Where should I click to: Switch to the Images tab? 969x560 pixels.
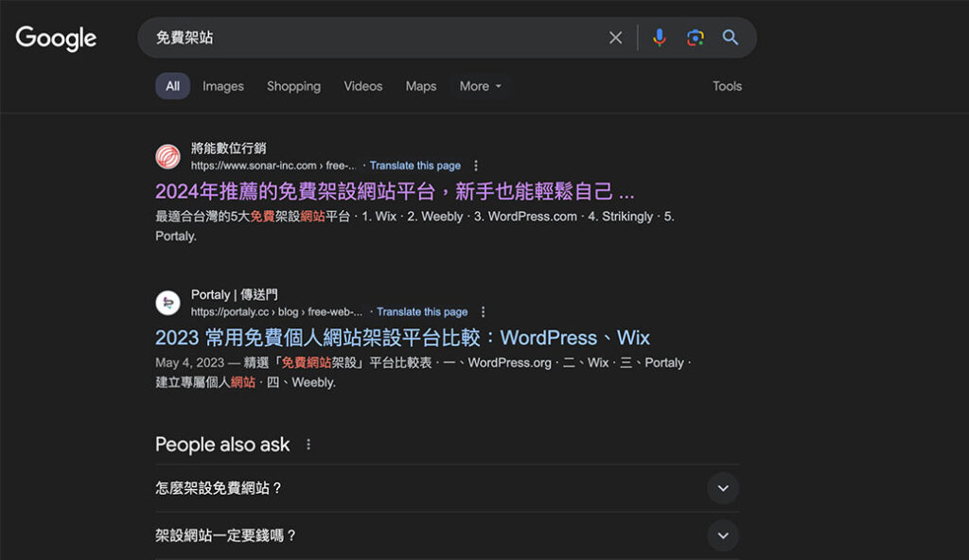[222, 86]
